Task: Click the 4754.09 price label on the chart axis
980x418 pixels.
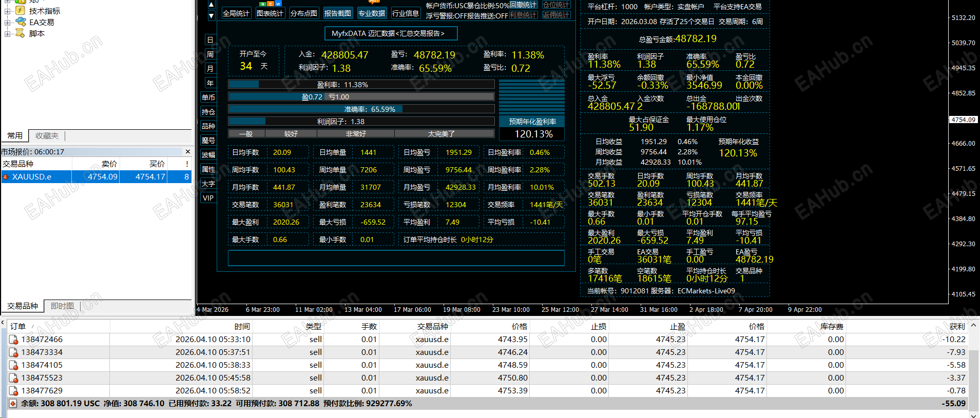Action: tap(963, 120)
